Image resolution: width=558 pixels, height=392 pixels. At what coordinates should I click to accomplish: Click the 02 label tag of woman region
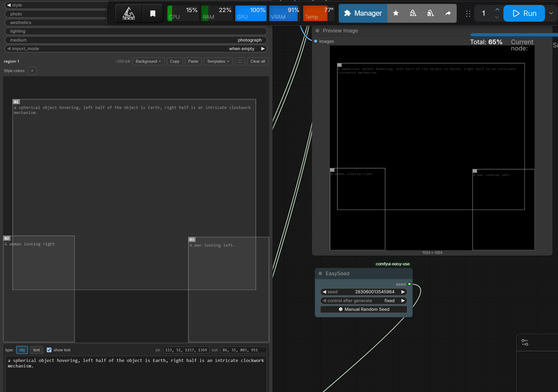[7, 238]
